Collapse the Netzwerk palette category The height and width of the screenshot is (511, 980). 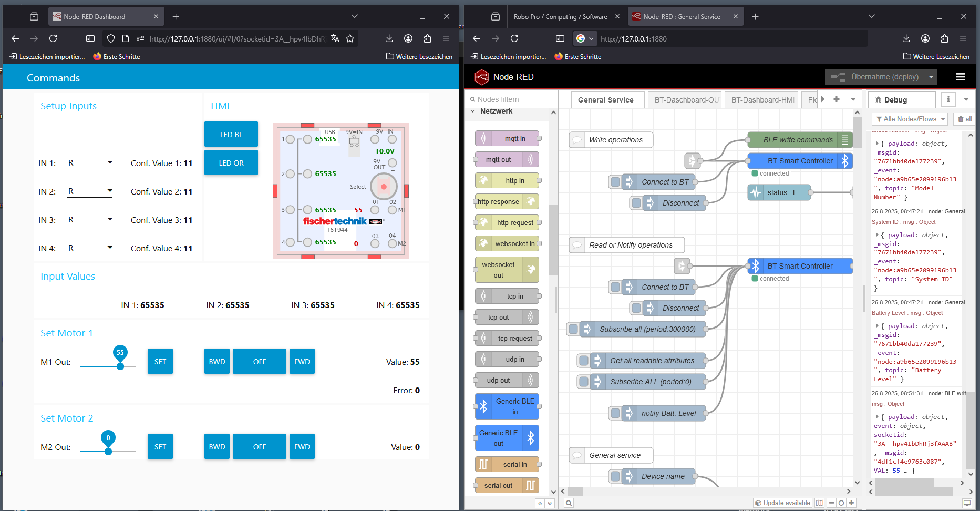point(473,111)
